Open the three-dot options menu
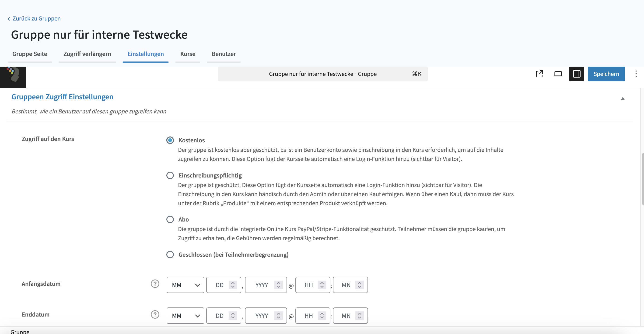This screenshot has height=334, width=644. 636,74
